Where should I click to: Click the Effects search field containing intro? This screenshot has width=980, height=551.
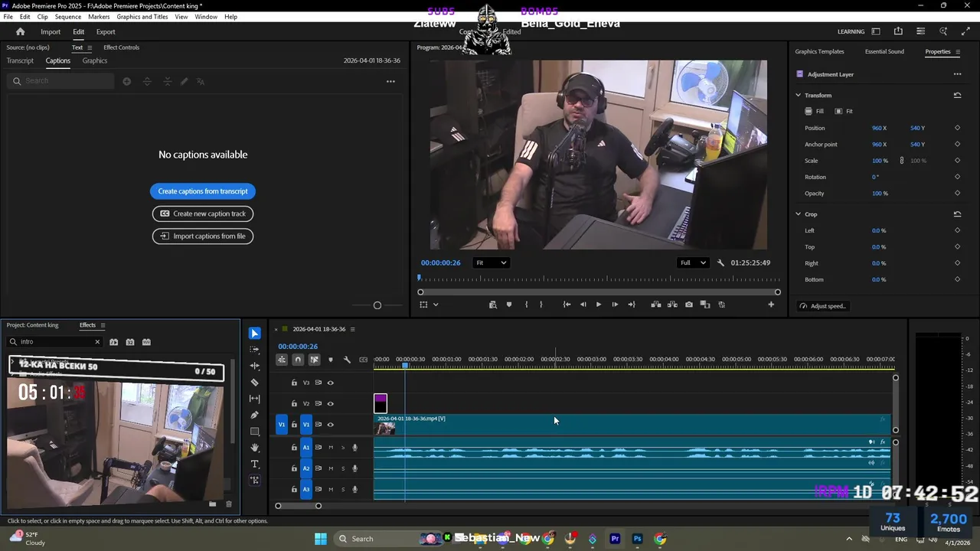[x=55, y=342]
